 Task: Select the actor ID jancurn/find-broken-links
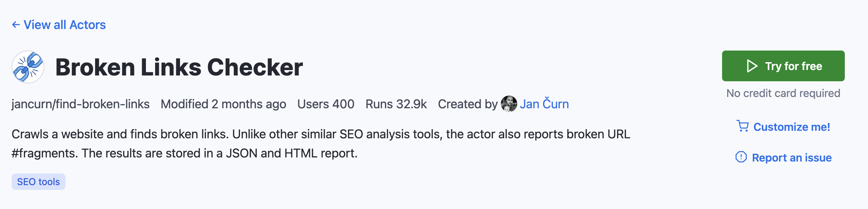tap(81, 104)
